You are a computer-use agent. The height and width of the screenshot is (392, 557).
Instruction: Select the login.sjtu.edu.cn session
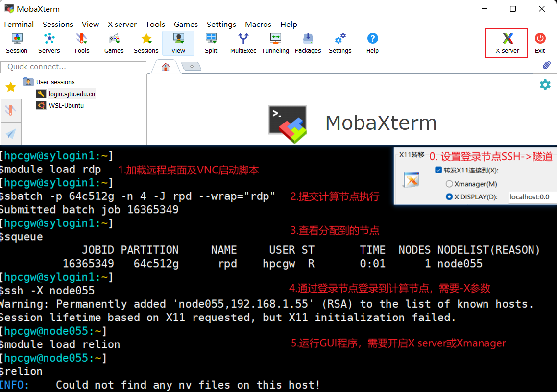(66, 94)
